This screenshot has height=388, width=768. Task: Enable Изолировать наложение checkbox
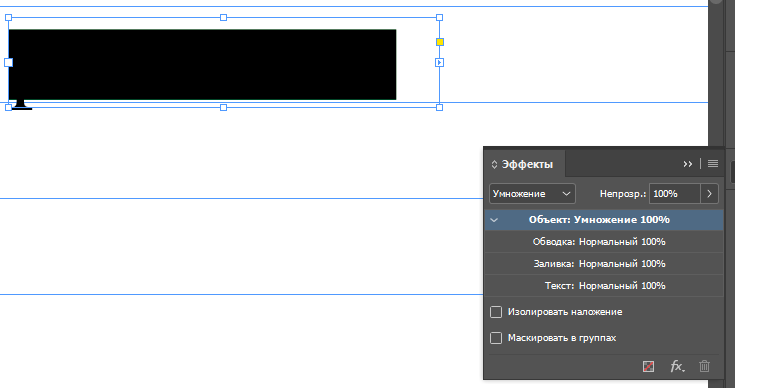pyautogui.click(x=496, y=312)
